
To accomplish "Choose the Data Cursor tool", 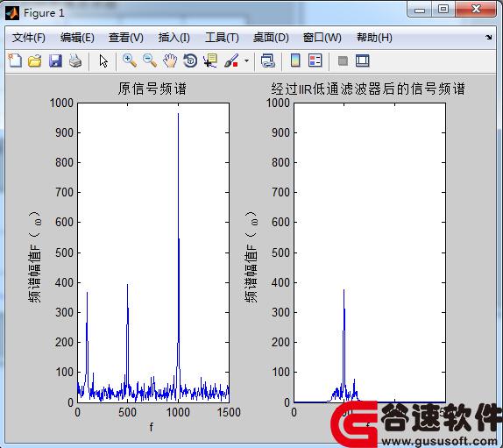I will (x=210, y=60).
